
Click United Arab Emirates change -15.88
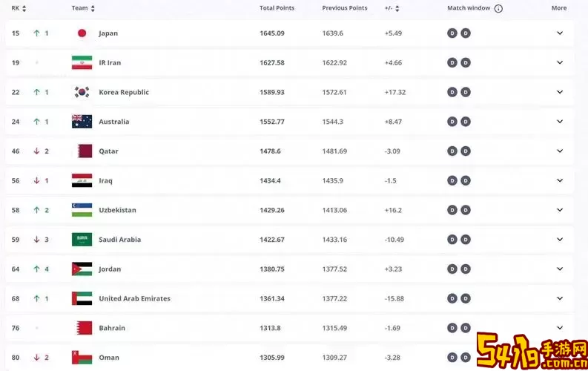394,298
